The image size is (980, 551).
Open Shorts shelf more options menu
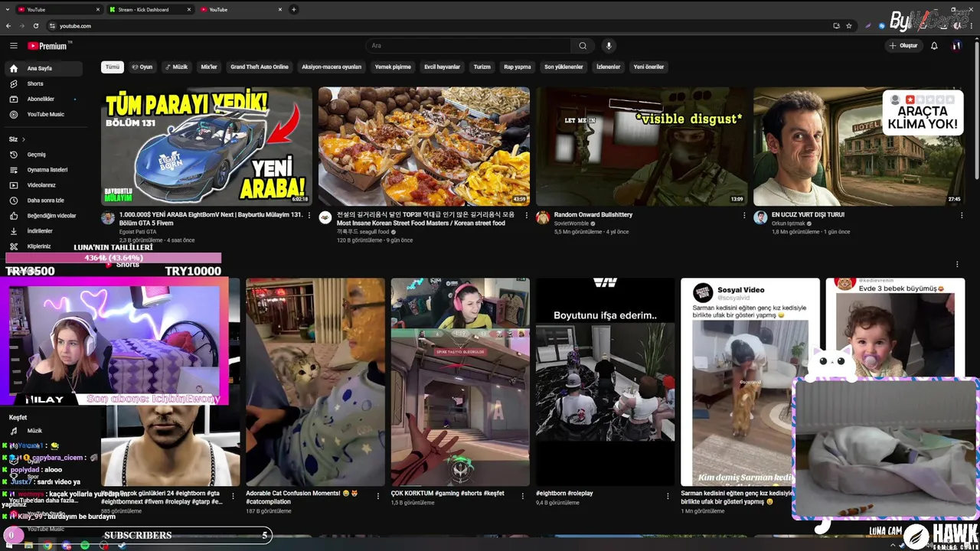pos(957,265)
